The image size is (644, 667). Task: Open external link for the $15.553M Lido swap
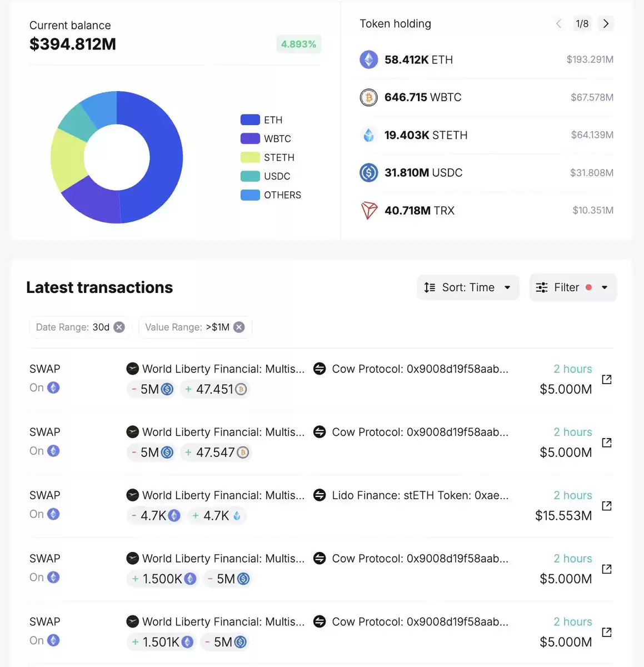point(607,506)
